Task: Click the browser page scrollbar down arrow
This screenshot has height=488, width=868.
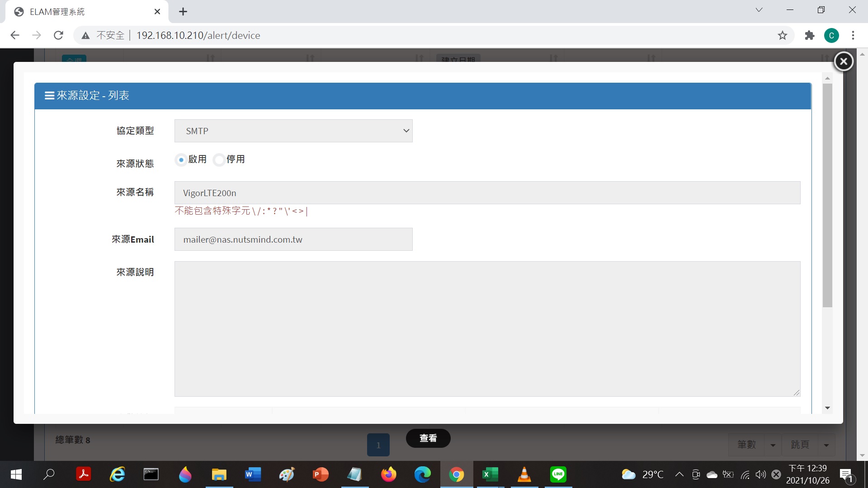Action: [x=862, y=455]
